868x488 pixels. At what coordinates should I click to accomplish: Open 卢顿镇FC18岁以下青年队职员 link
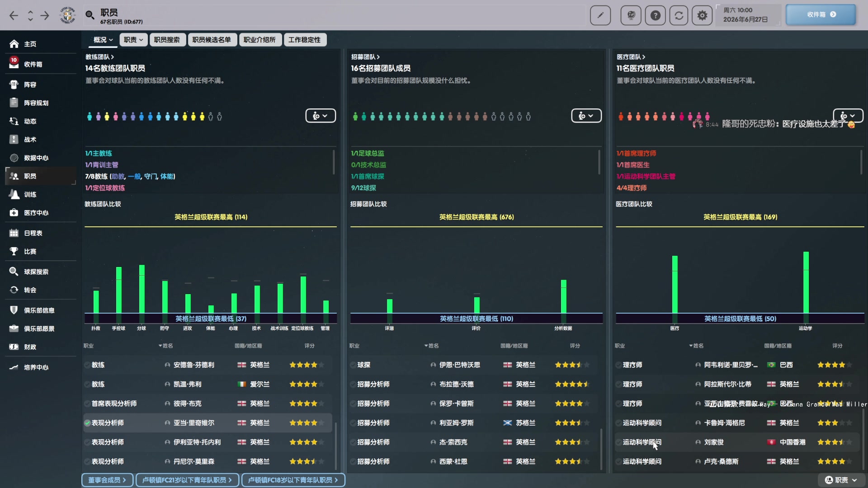(x=293, y=480)
